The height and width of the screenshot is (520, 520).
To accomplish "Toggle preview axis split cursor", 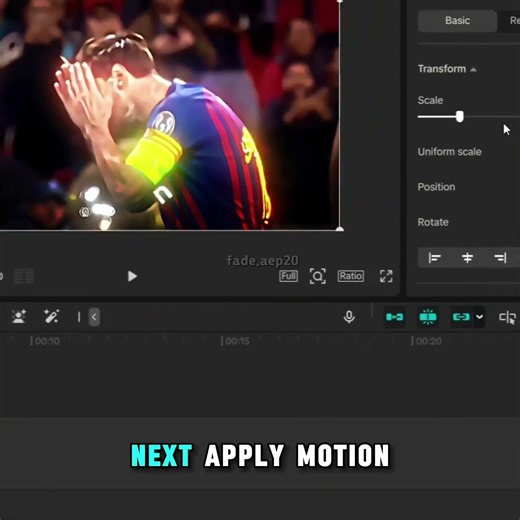I will (507, 317).
